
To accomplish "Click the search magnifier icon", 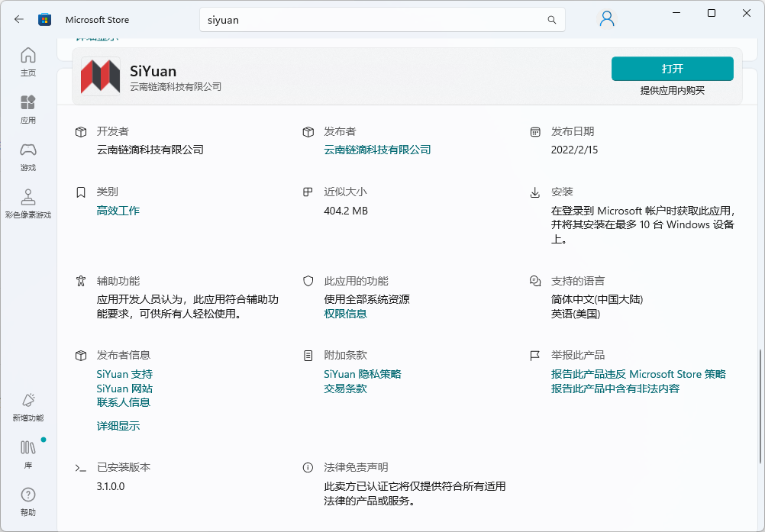I will (x=551, y=20).
